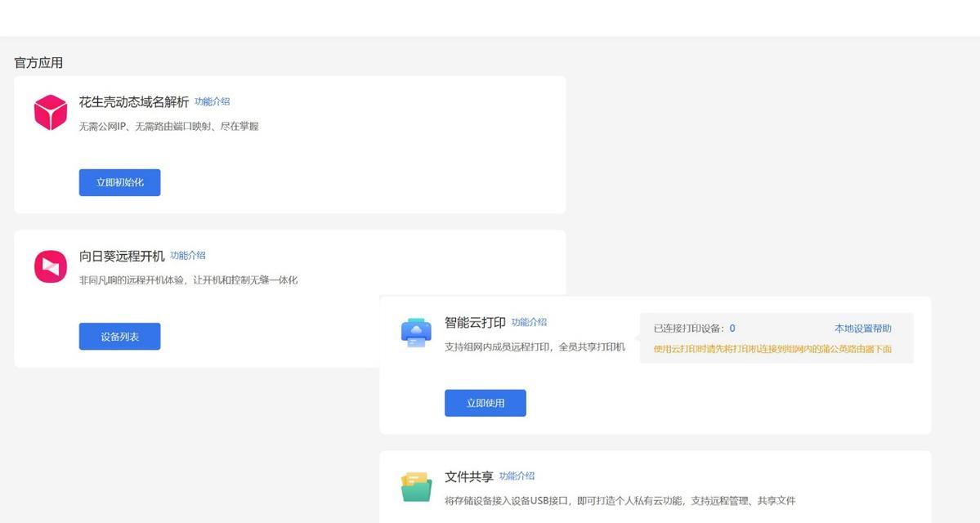Click the 向日葵远程开机 app icon
980x523 pixels.
[x=50, y=266]
